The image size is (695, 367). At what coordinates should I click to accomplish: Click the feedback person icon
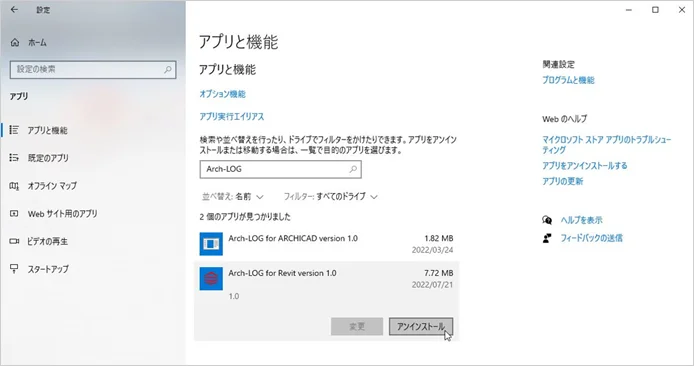point(547,238)
